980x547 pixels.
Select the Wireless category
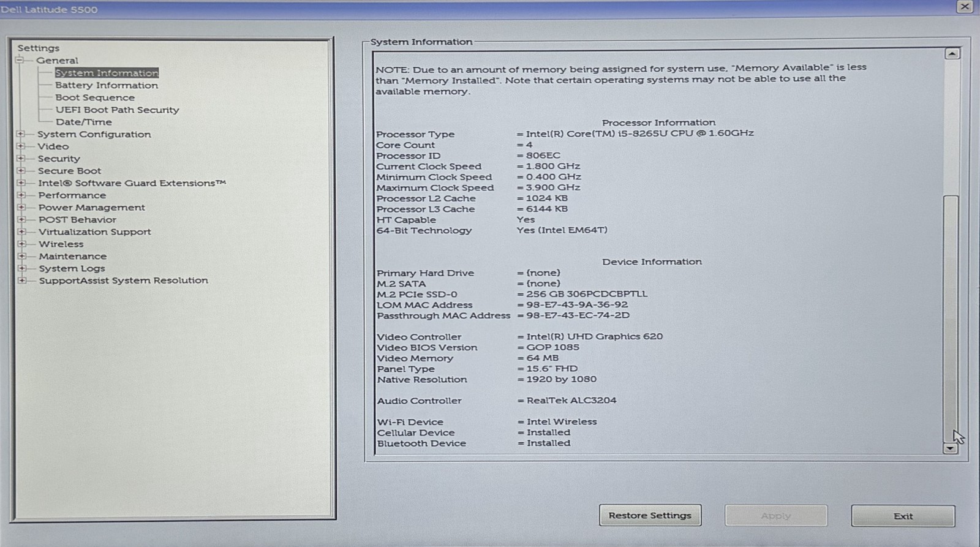pyautogui.click(x=61, y=244)
